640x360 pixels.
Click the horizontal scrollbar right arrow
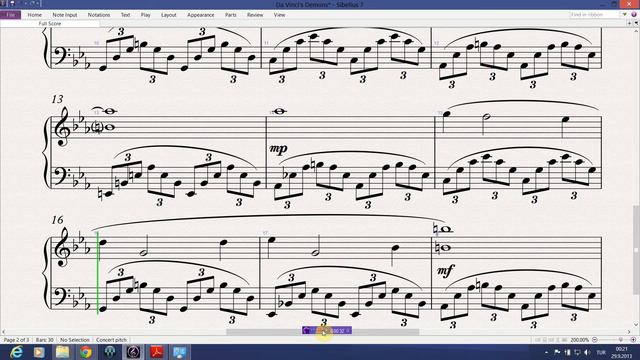coord(629,332)
